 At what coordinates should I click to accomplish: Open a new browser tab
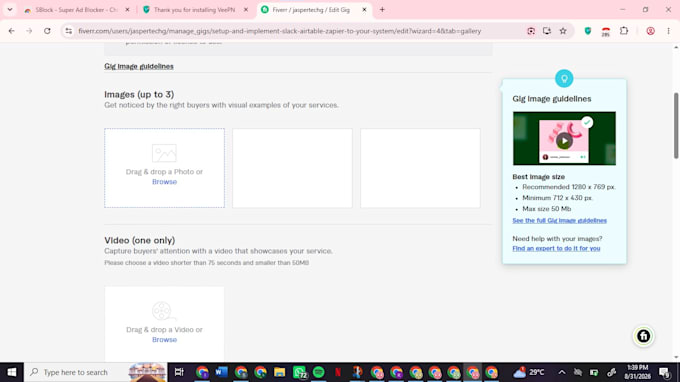pos(382,10)
